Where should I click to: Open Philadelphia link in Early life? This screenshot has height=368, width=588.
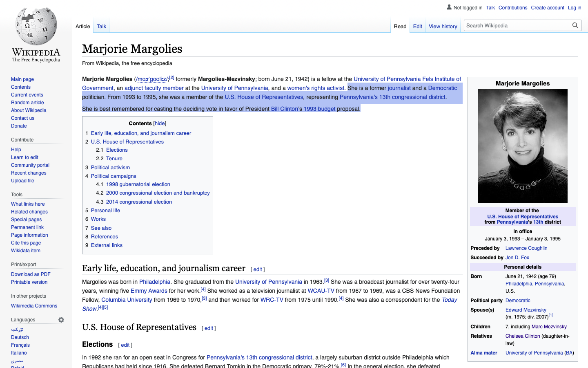155,282
